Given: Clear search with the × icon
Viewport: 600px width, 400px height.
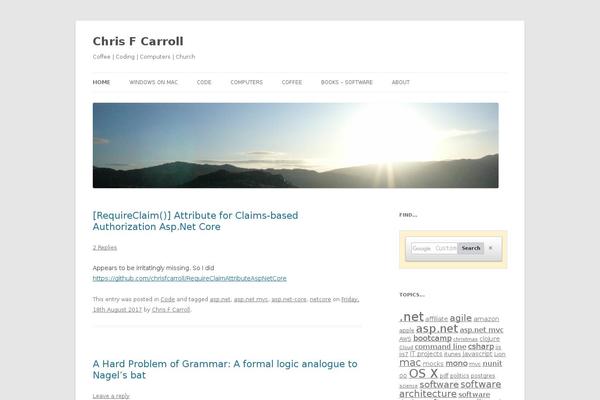Looking at the screenshot, I should pos(491,248).
